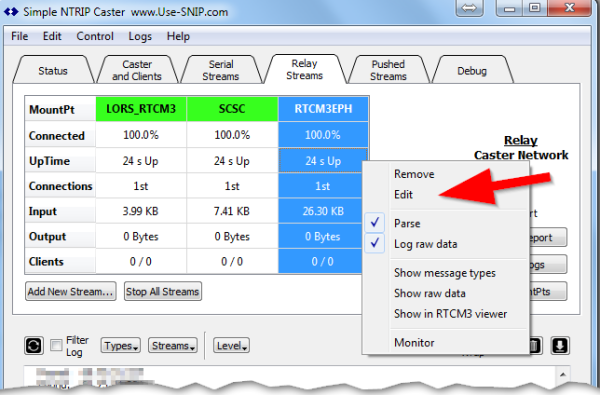The width and height of the screenshot is (600, 395).
Task: Click the download arrow icon button
Action: coord(560,346)
